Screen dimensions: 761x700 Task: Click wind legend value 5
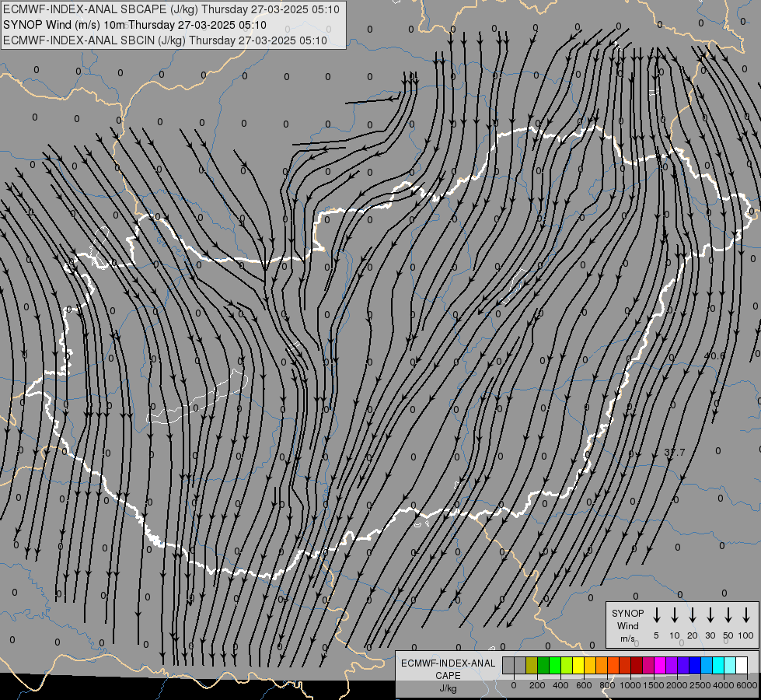656,635
